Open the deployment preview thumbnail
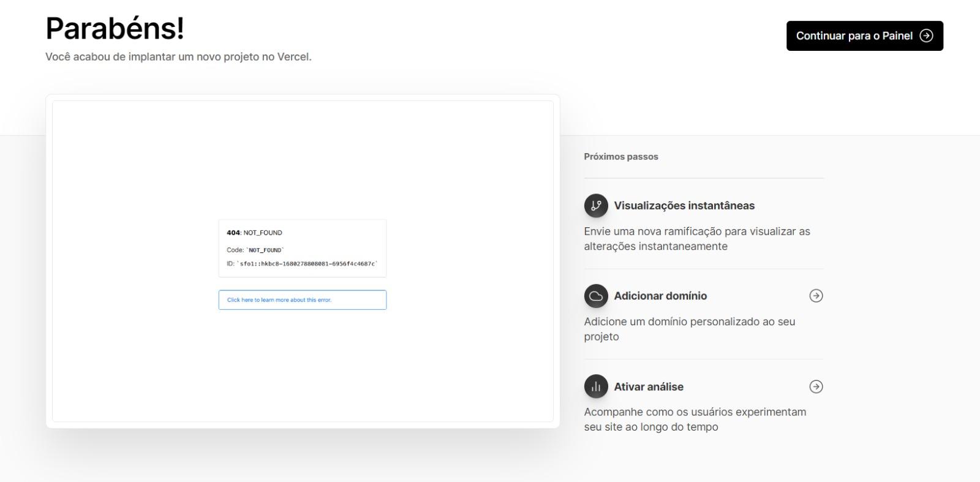 (x=303, y=261)
